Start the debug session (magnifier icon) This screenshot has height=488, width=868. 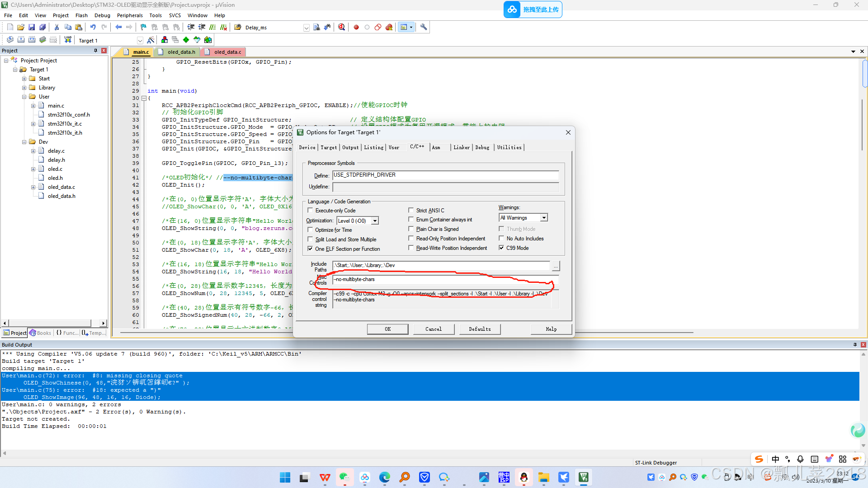(342, 27)
